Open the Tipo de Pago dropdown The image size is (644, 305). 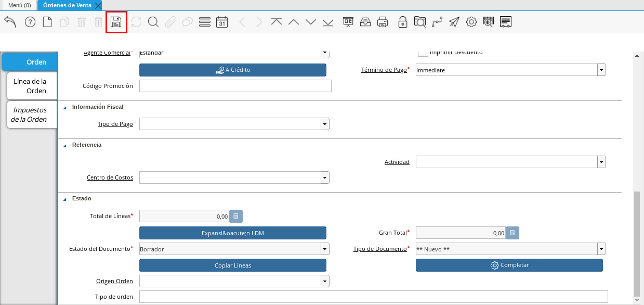325,124
